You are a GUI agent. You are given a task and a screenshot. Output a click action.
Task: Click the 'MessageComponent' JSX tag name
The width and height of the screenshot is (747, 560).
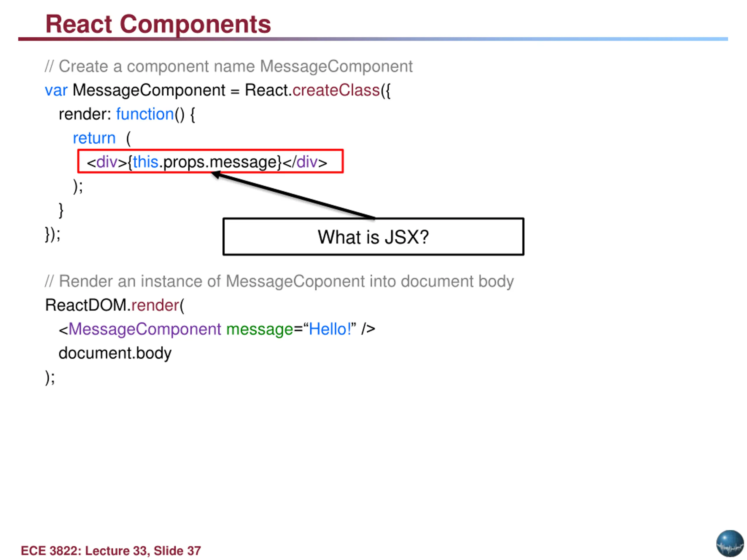pyautogui.click(x=145, y=329)
